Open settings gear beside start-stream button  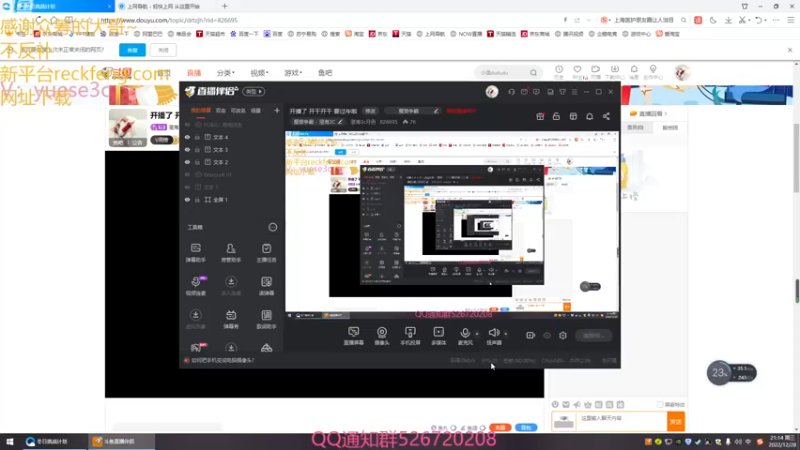pos(563,335)
